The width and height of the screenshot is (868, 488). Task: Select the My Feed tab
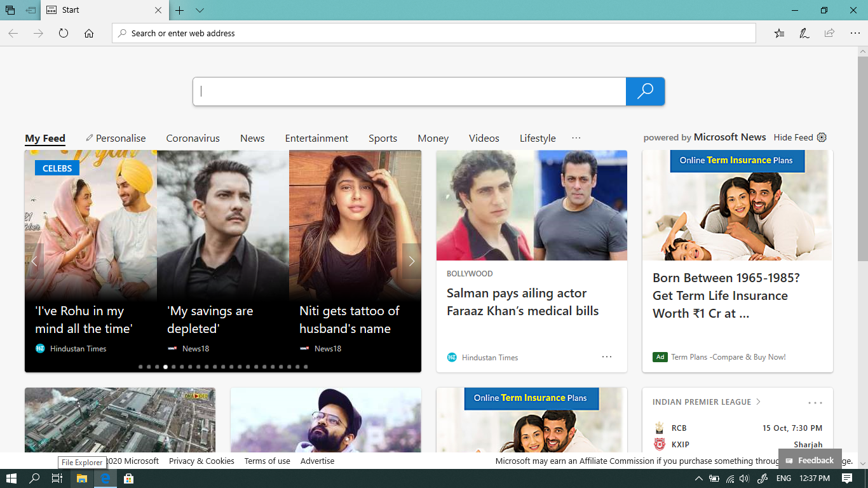[45, 138]
